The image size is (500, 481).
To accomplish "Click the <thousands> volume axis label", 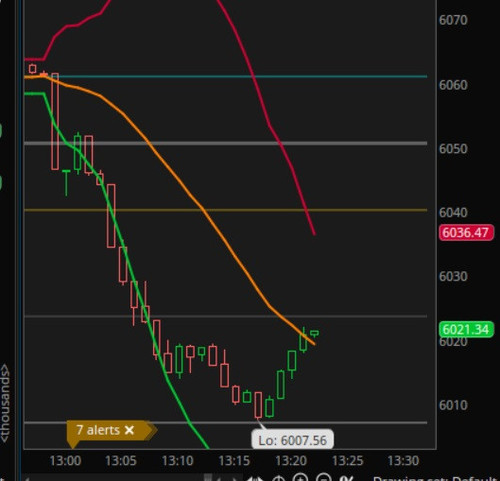I will 5,404.
